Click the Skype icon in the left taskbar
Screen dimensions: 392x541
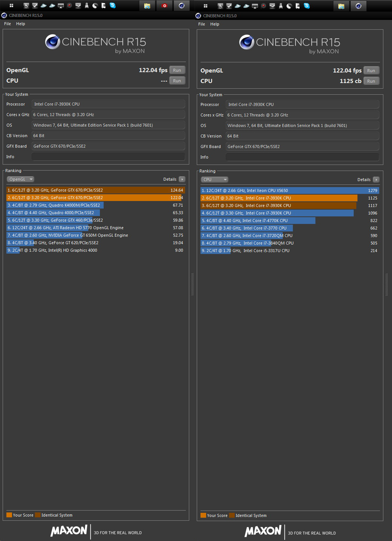click(x=113, y=6)
